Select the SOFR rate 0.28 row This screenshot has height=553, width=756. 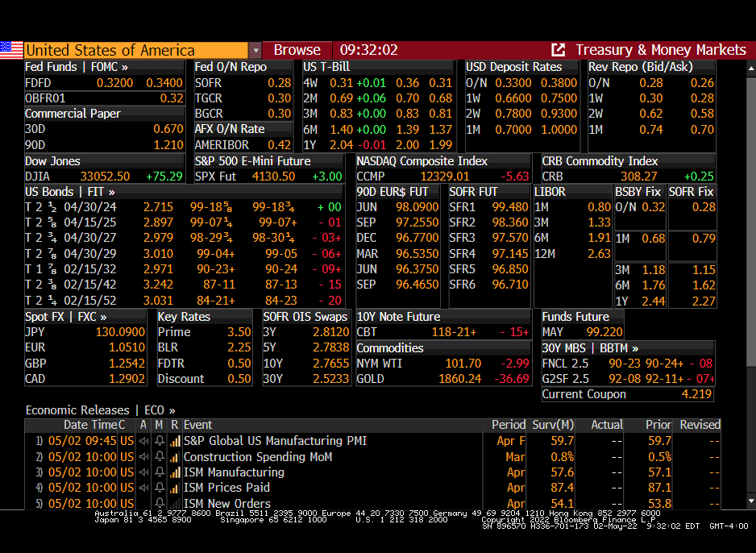point(243,83)
